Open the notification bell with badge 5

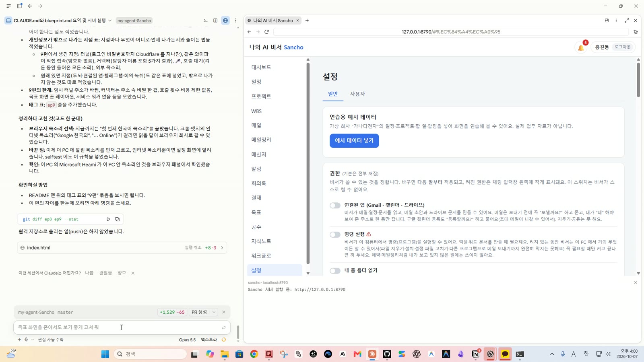tap(582, 47)
